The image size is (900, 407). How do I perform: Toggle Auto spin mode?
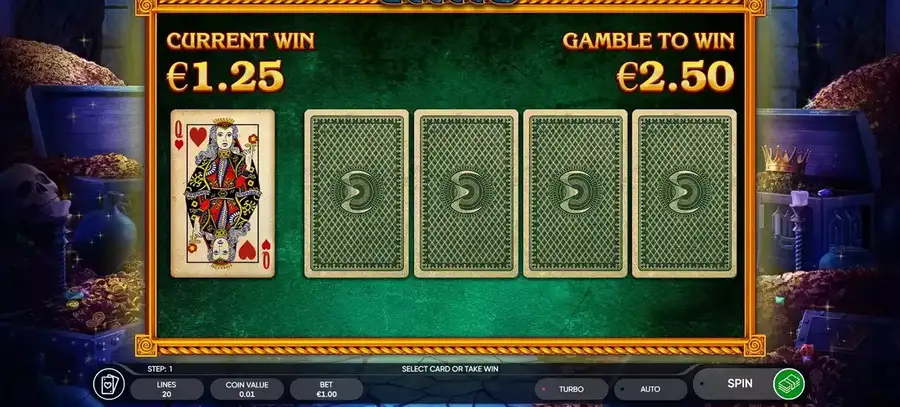[650, 389]
